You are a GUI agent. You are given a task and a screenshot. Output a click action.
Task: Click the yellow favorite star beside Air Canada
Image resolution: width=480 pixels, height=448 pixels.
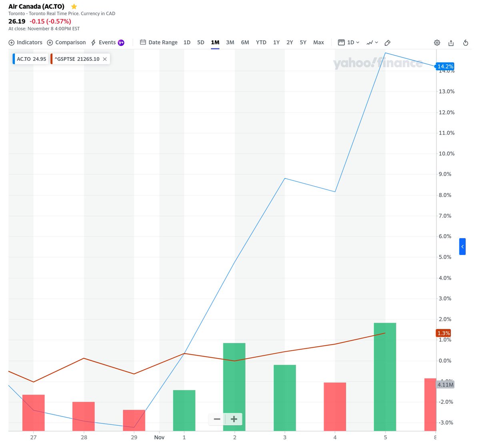[74, 6]
